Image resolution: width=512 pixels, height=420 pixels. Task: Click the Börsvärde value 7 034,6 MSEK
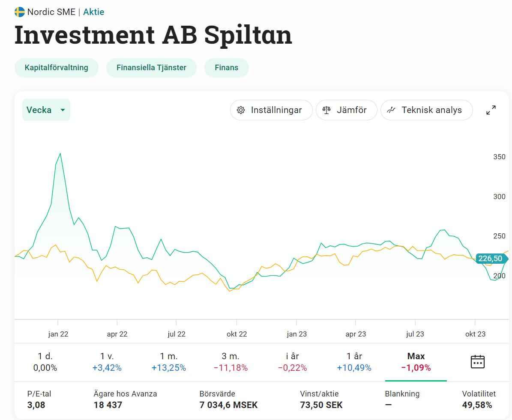tap(228, 405)
